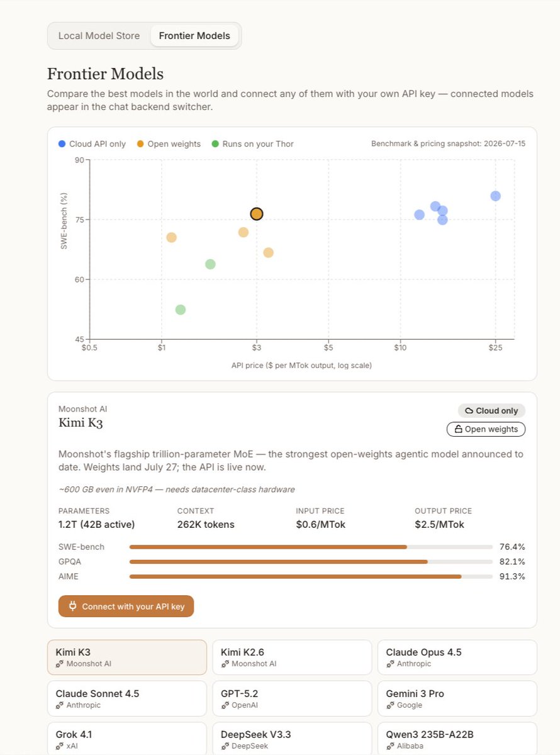Click the lock icon in Open weights badge
The width and height of the screenshot is (560, 755).
(458, 429)
